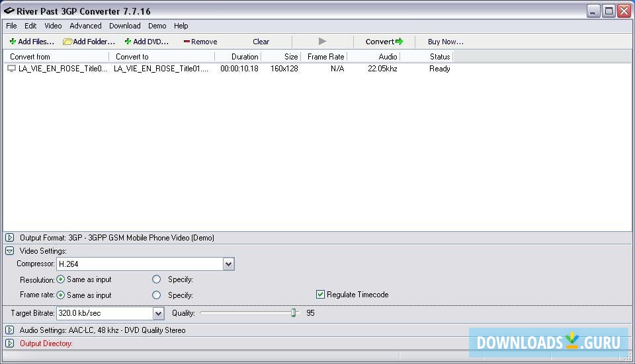Screen dimensions: 635x364
Task: Click the Clear toolbar button
Action: 261,42
